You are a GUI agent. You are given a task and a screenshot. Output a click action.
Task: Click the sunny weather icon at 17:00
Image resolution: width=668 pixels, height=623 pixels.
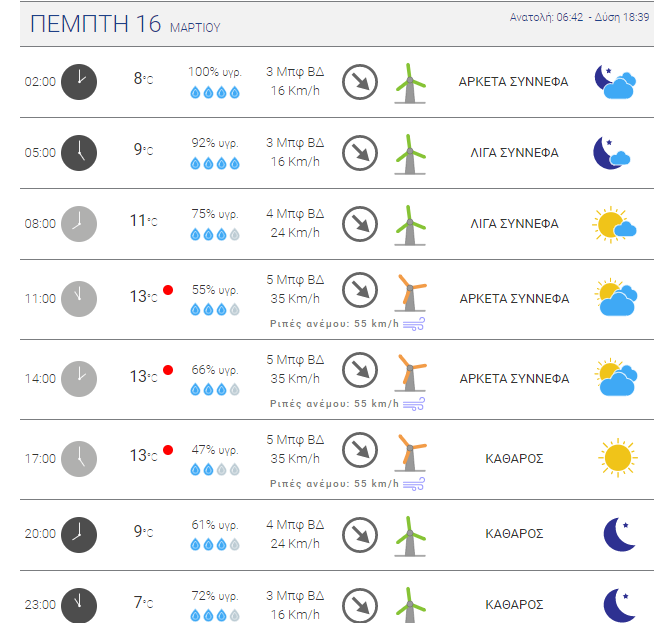[x=618, y=458]
